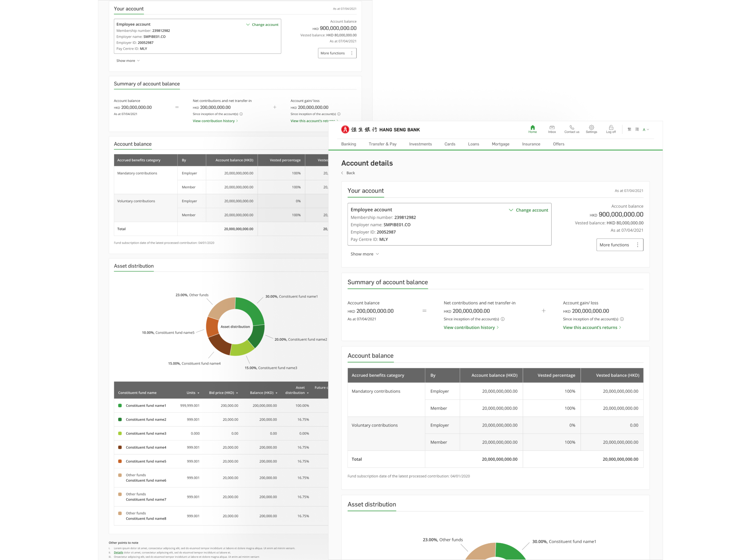Click the Contact us phone icon
Viewport: 747px width, 560px height.
click(571, 128)
